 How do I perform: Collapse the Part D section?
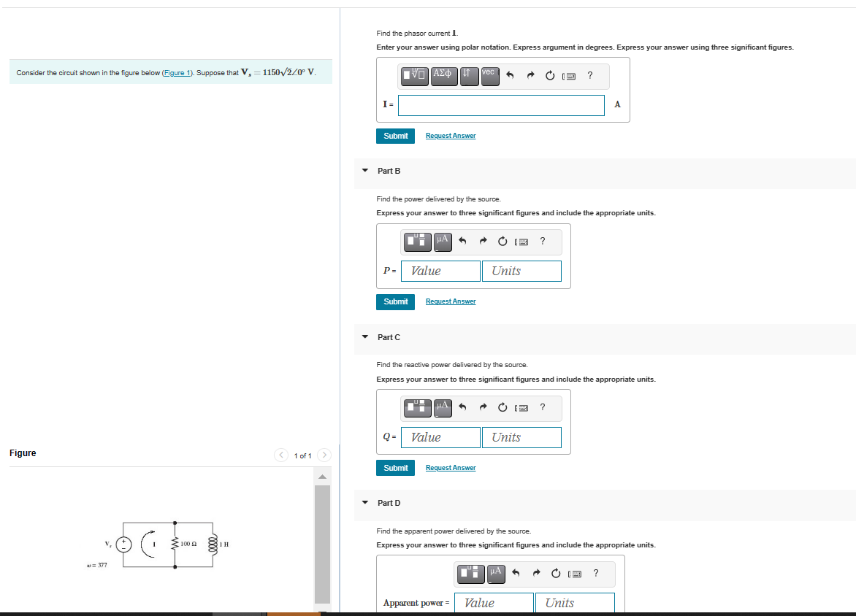coord(364,503)
